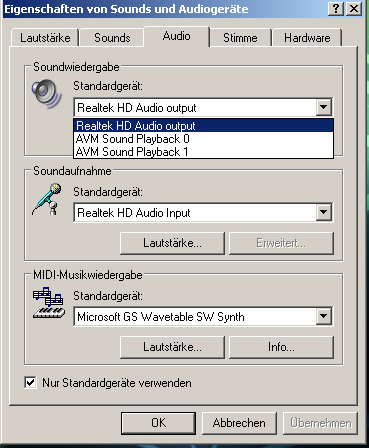This screenshot has width=369, height=448.
Task: Switch to the Hardware tab
Action: [x=307, y=38]
